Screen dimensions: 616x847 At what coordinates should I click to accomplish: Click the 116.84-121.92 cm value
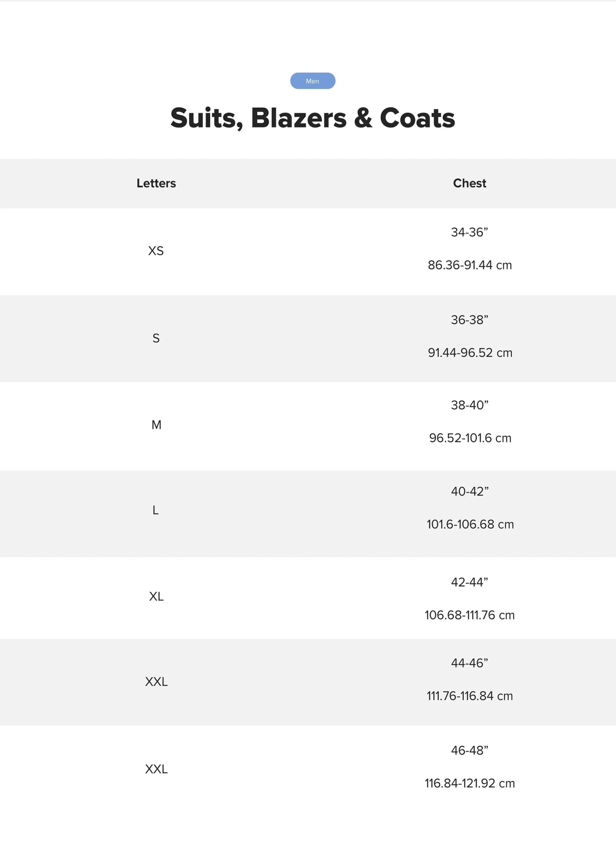[x=469, y=783]
